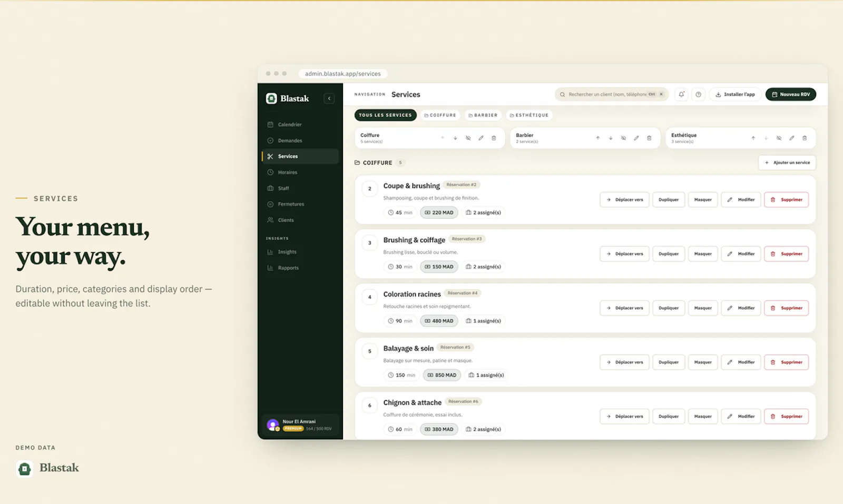Open Déplacer vers for Coloration racines
The width and height of the screenshot is (843, 504).
tap(624, 308)
